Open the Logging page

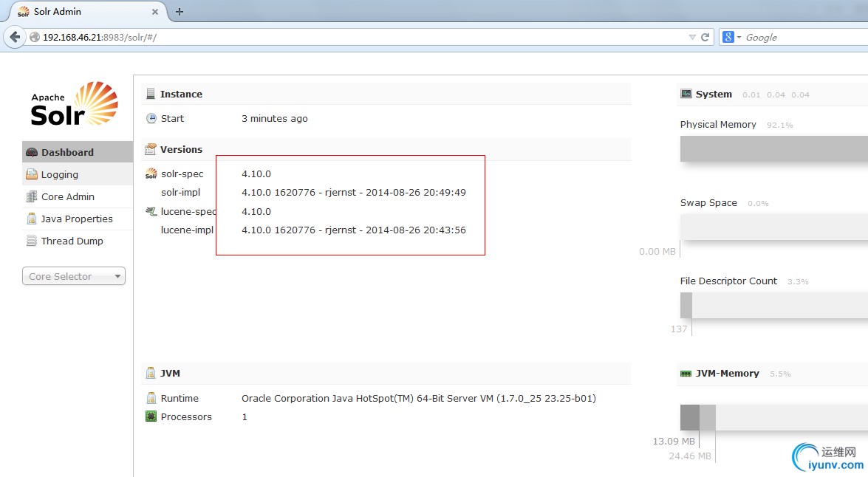point(78,174)
